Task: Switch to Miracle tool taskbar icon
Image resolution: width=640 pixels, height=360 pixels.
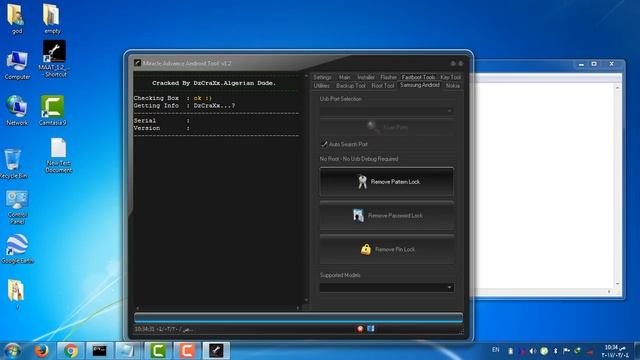Action: [216, 351]
